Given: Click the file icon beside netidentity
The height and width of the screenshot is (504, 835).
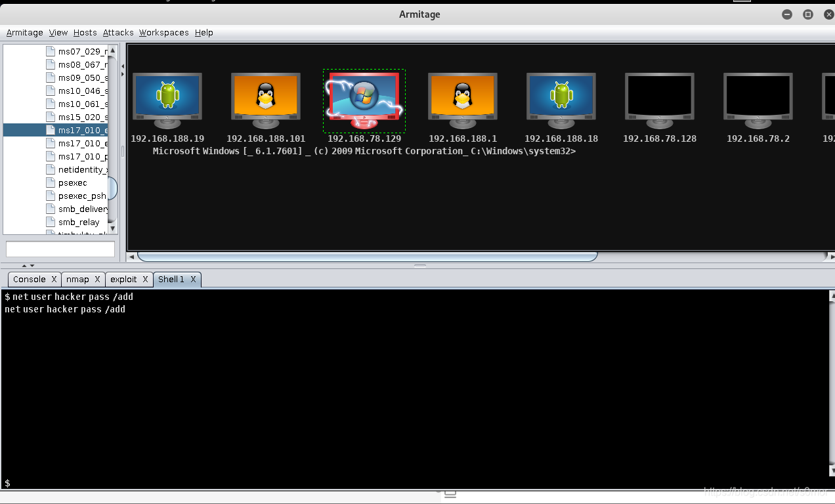Looking at the screenshot, I should coord(51,169).
